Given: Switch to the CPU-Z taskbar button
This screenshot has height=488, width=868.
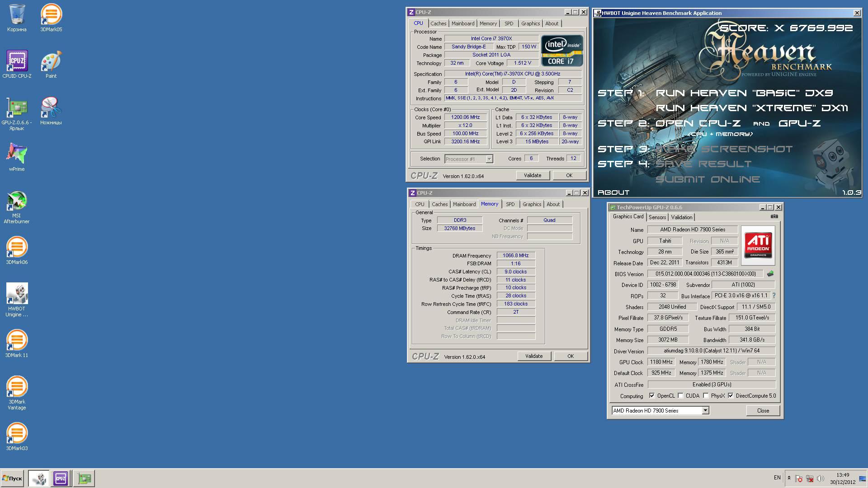Looking at the screenshot, I should coord(61,478).
